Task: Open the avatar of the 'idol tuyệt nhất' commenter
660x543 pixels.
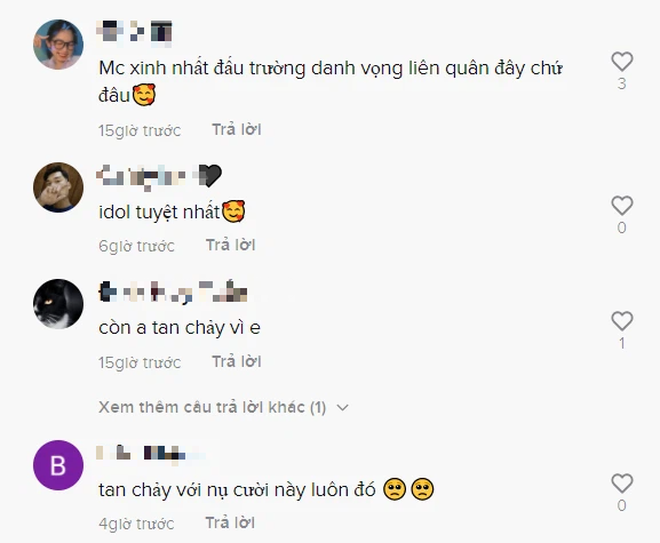Action: click(58, 187)
